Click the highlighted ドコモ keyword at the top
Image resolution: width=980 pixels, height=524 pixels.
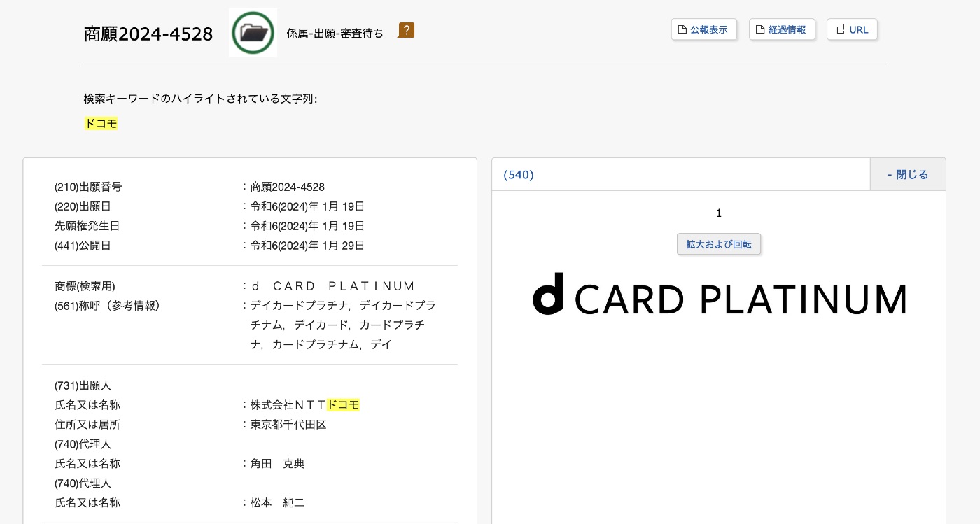101,124
